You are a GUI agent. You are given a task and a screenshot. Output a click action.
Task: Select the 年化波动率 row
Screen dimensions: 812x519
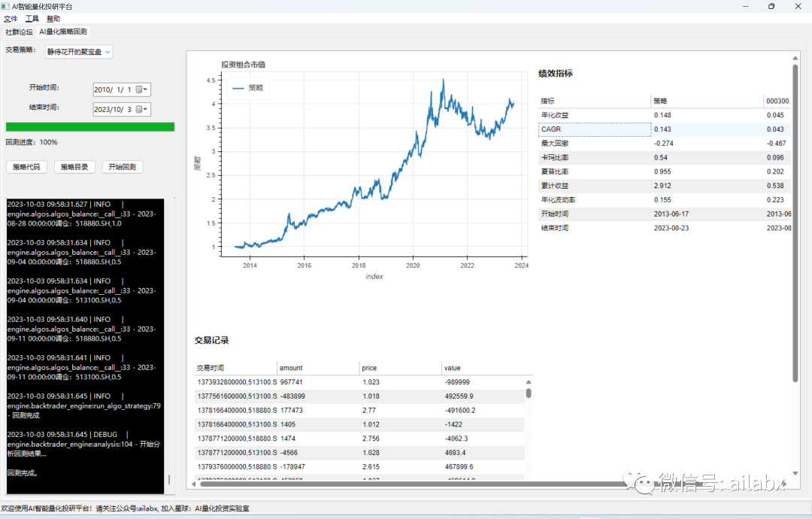point(665,199)
